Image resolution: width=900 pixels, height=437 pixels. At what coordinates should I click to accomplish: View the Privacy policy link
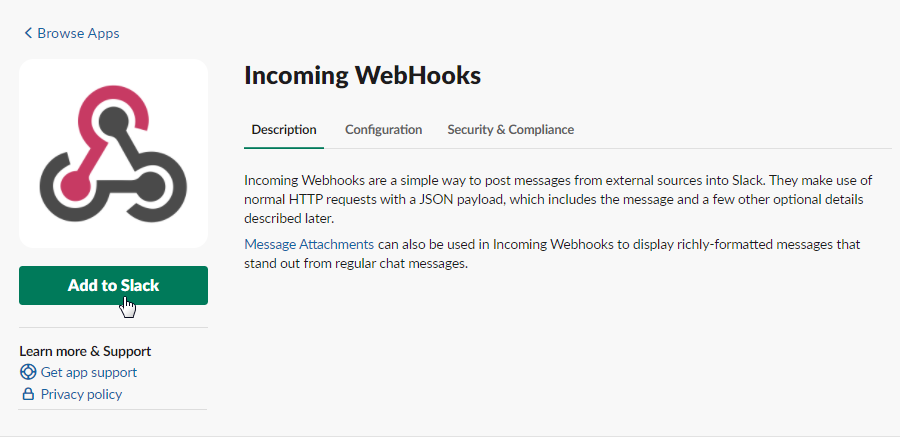pyautogui.click(x=81, y=394)
